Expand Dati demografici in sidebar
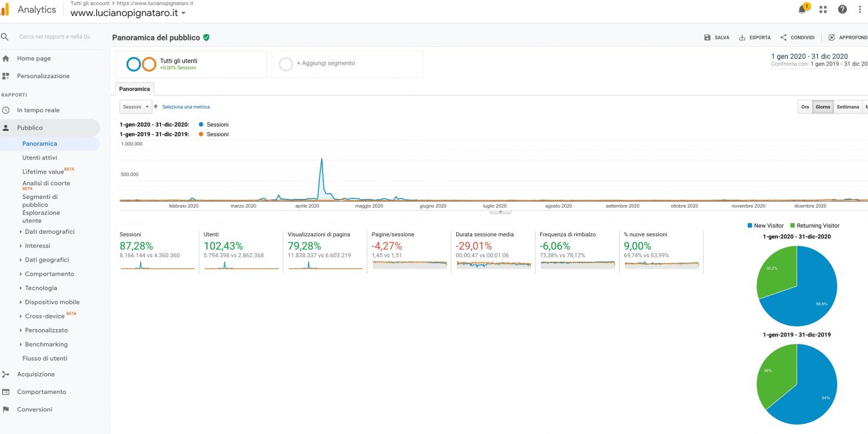The image size is (868, 434). 49,232
